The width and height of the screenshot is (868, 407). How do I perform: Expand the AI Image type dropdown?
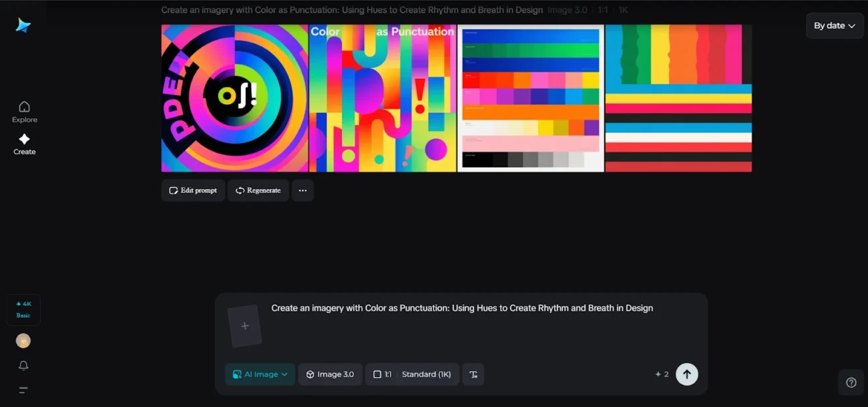[x=260, y=374]
